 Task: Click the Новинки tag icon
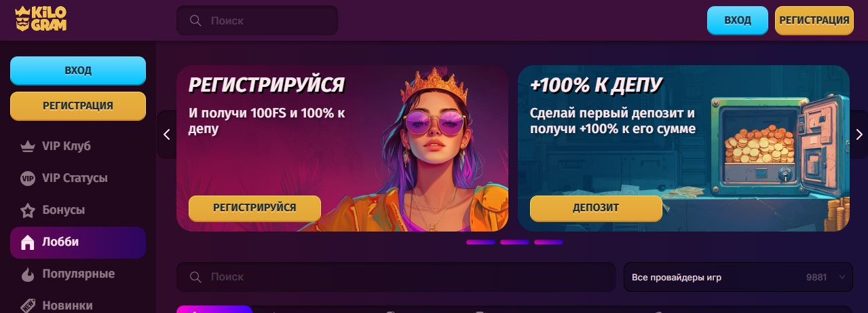click(x=28, y=306)
